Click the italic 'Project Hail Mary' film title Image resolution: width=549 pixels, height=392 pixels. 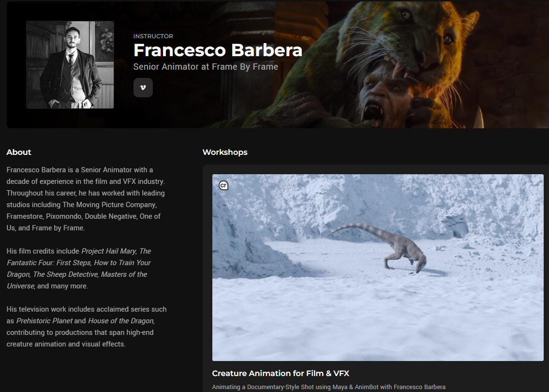108,251
